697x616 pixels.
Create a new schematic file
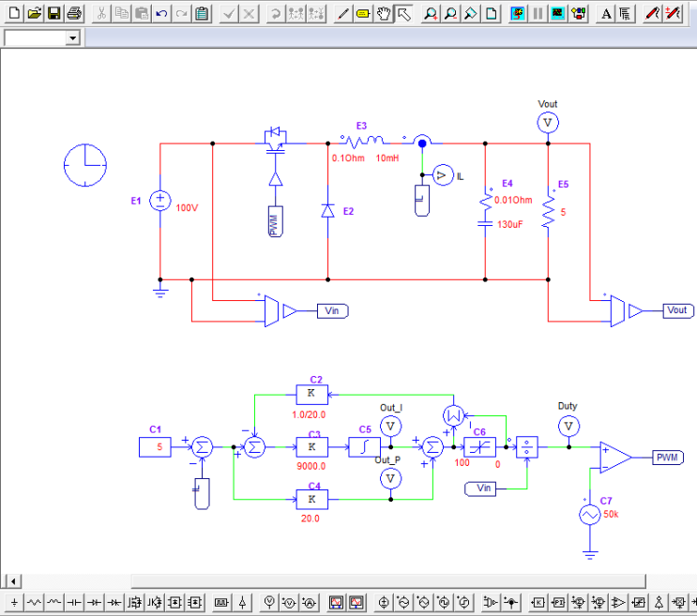tap(14, 13)
